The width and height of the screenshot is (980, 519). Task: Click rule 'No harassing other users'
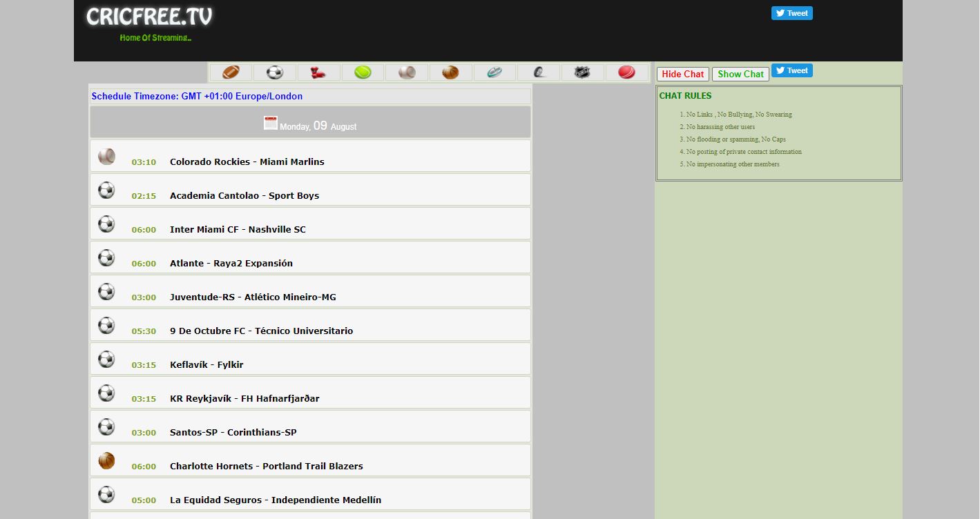click(x=720, y=127)
